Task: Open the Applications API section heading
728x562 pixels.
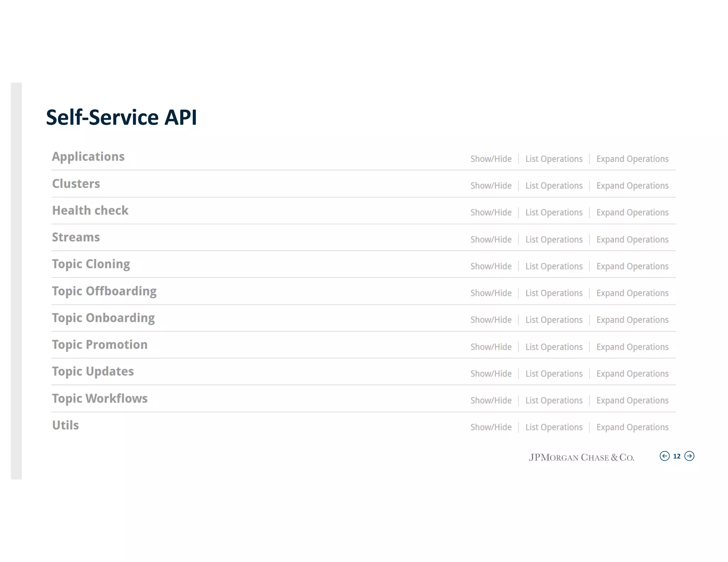Action: pos(88,157)
